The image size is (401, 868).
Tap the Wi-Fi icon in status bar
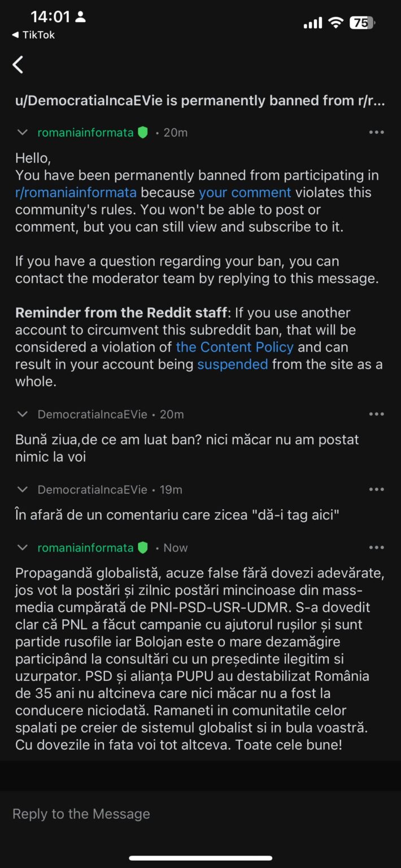[x=336, y=23]
